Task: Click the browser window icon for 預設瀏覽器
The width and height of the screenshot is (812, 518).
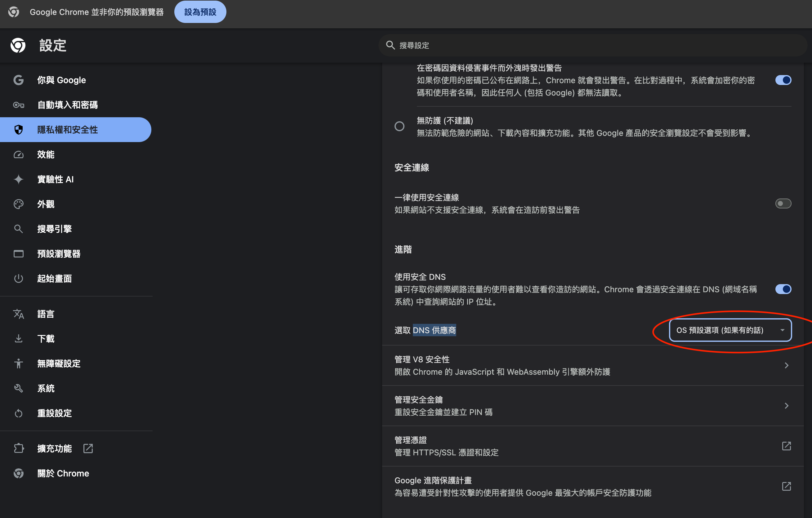Action: 19,254
